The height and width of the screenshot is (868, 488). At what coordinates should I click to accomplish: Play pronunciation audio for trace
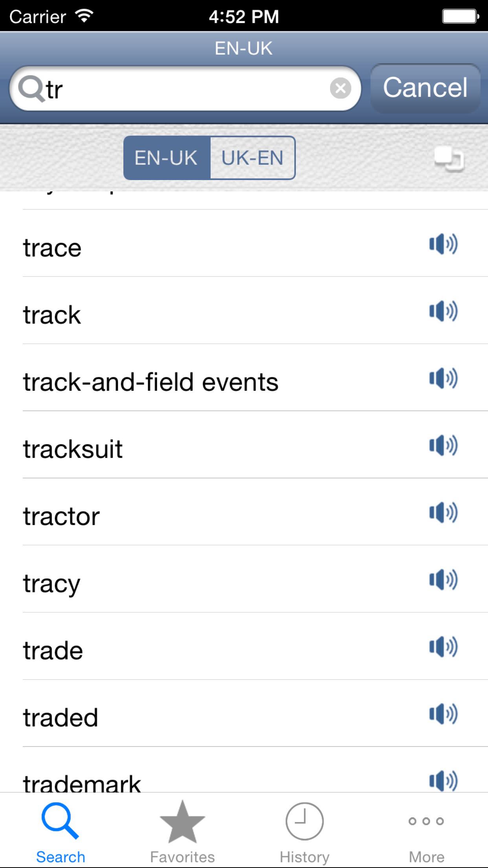pos(443,244)
